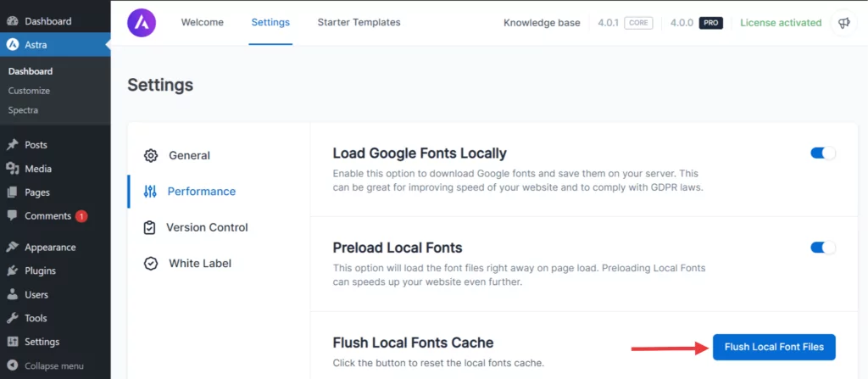Open the Astra menu item in sidebar
Viewport: 868px width, 379px height.
[55, 45]
